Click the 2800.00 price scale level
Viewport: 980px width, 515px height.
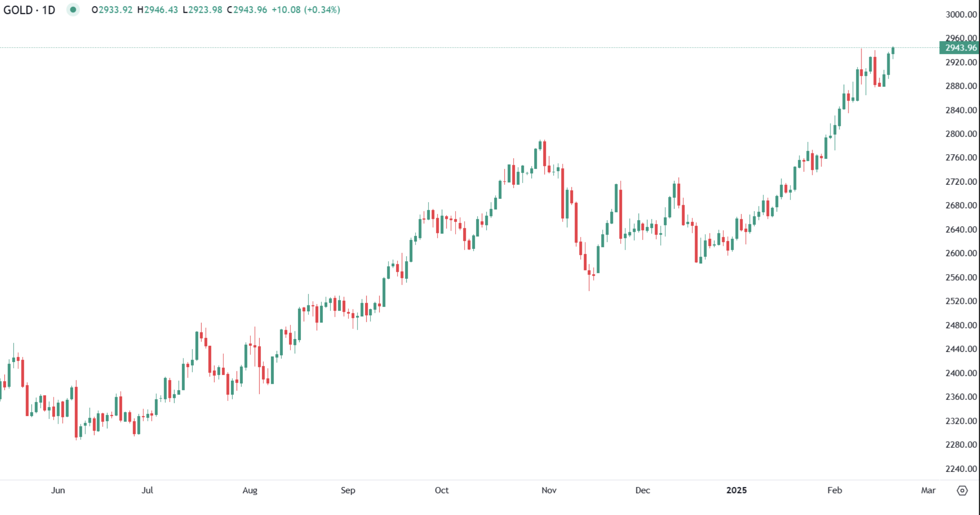pos(961,134)
